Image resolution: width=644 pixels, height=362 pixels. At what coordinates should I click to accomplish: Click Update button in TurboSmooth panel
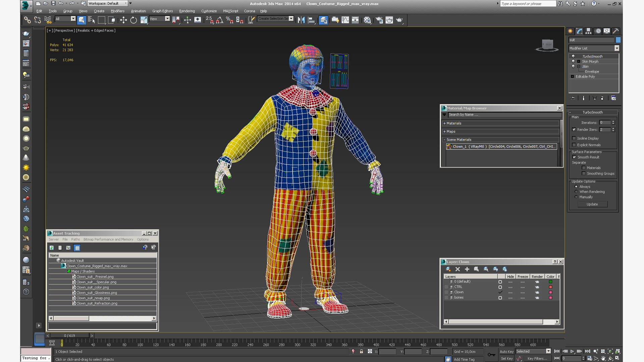pyautogui.click(x=592, y=204)
